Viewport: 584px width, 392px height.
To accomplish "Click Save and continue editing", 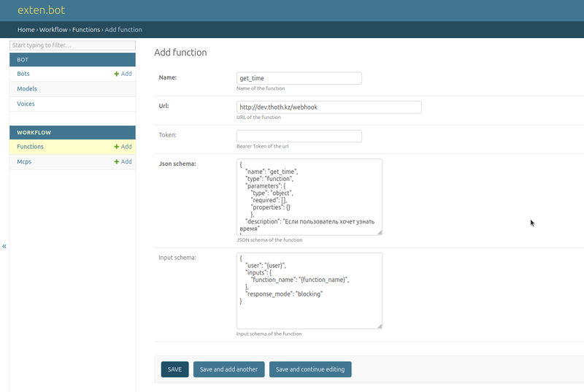I will click(310, 369).
